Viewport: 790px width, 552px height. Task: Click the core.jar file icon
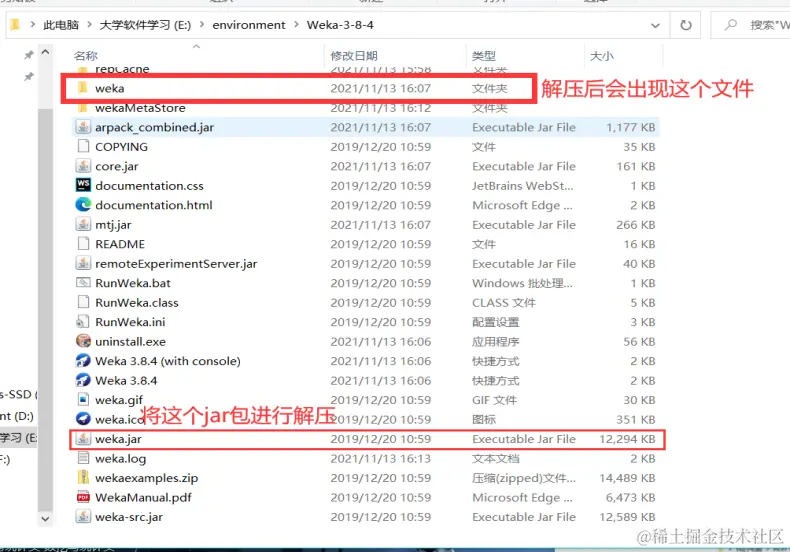coord(83,166)
